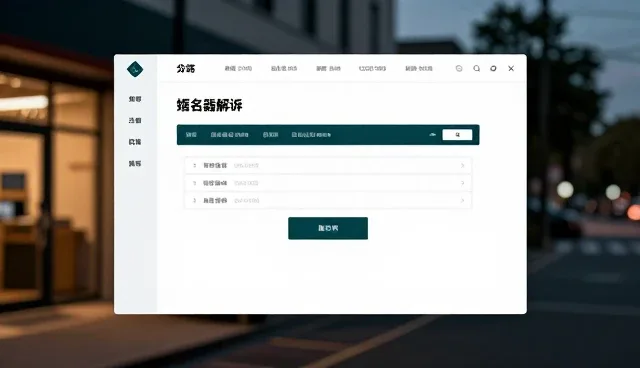Click the smiley face icon in header
Screen dimensions: 640x368
pyautogui.click(x=459, y=69)
